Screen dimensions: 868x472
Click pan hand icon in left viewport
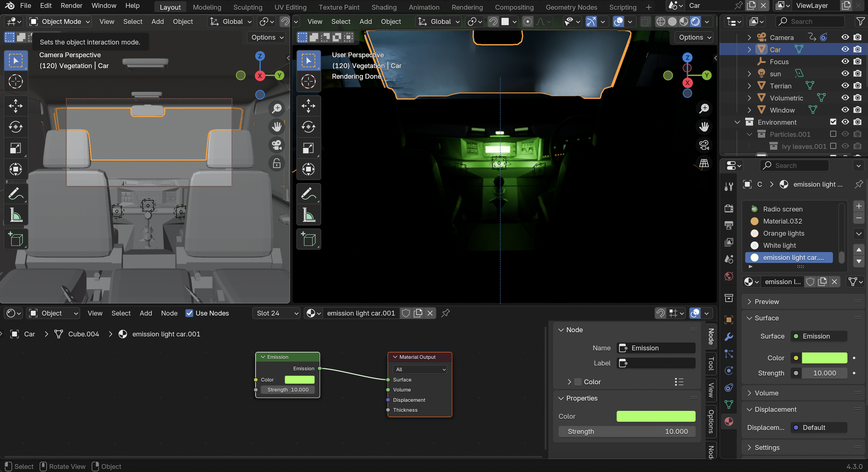[277, 127]
